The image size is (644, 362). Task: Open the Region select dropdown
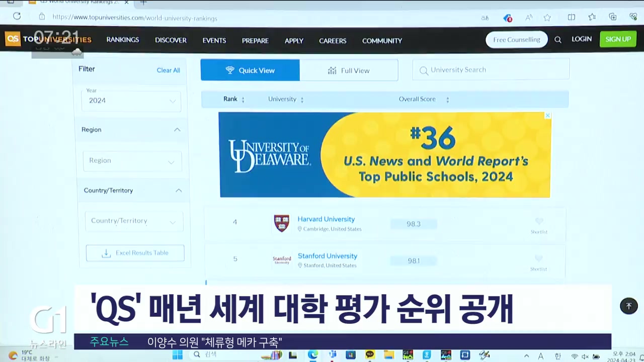[132, 161]
